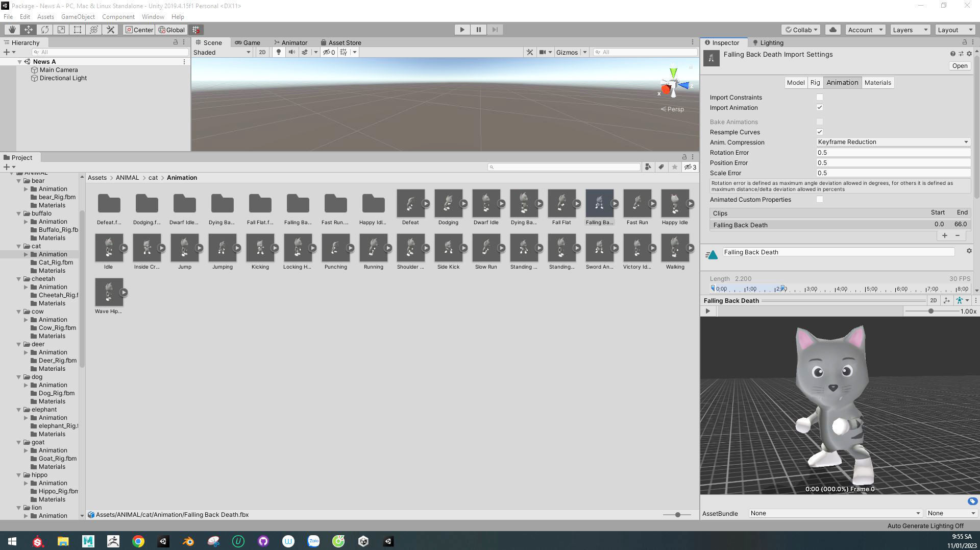The height and width of the screenshot is (550, 980).
Task: Start Play mode
Action: (x=462, y=30)
